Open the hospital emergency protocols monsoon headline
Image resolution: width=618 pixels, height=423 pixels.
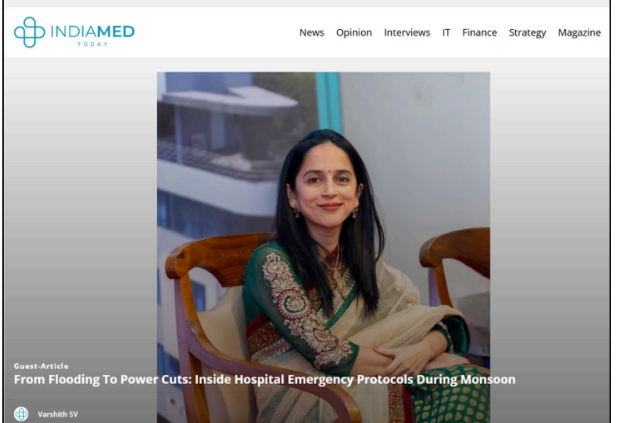(264, 379)
